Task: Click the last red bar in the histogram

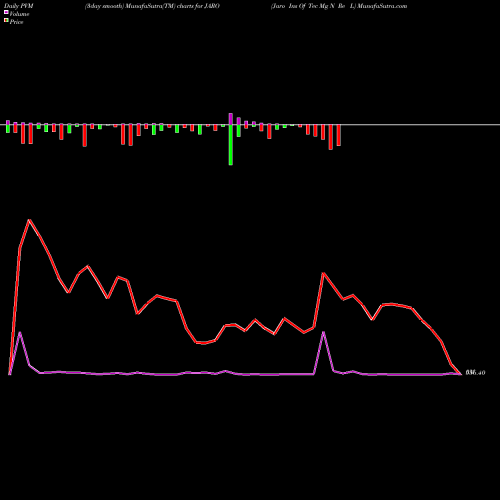Action: pyautogui.click(x=339, y=135)
